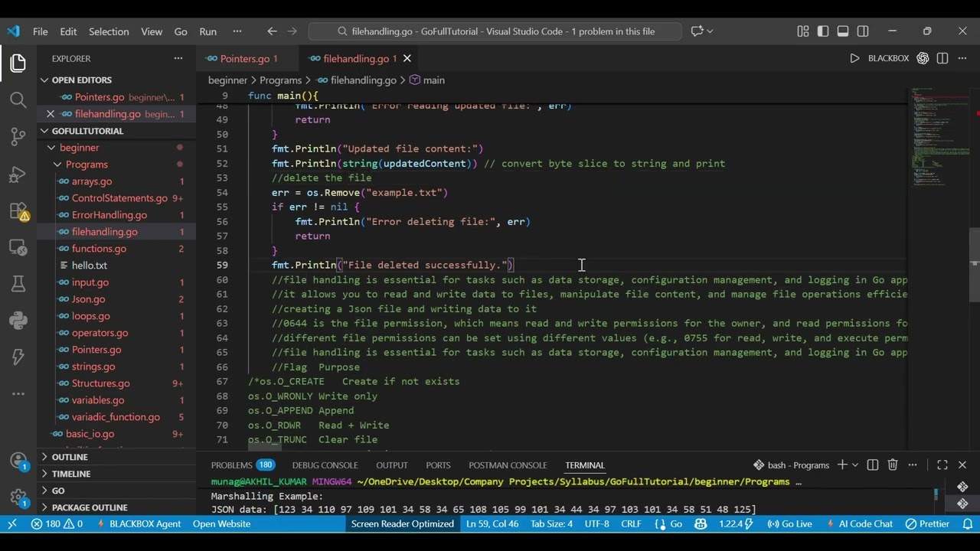Open editor More Actions menu

[x=962, y=58]
